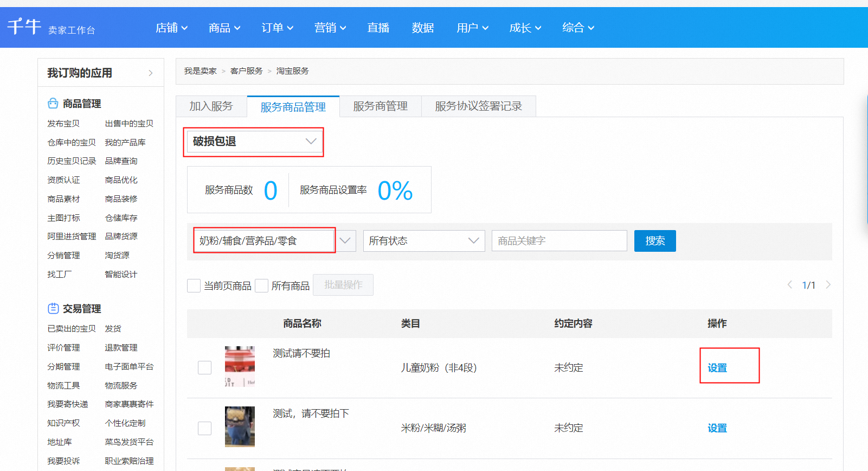This screenshot has width=868, height=471.
Task: Open 物流工具 in sidebar
Action: (63, 386)
